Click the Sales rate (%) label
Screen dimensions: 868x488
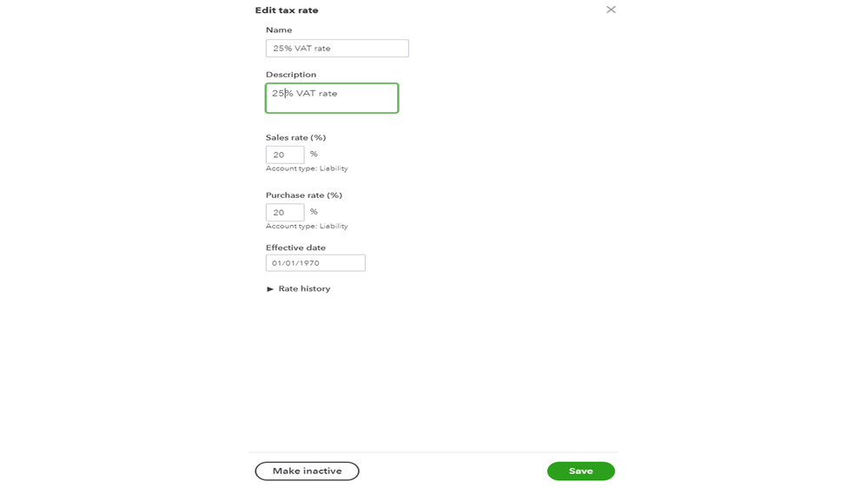pyautogui.click(x=295, y=138)
